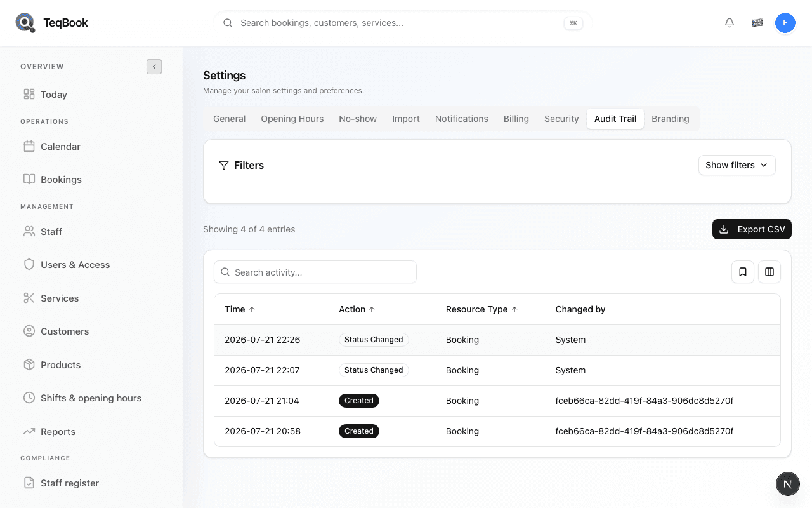Open the column visibility button

(x=769, y=272)
